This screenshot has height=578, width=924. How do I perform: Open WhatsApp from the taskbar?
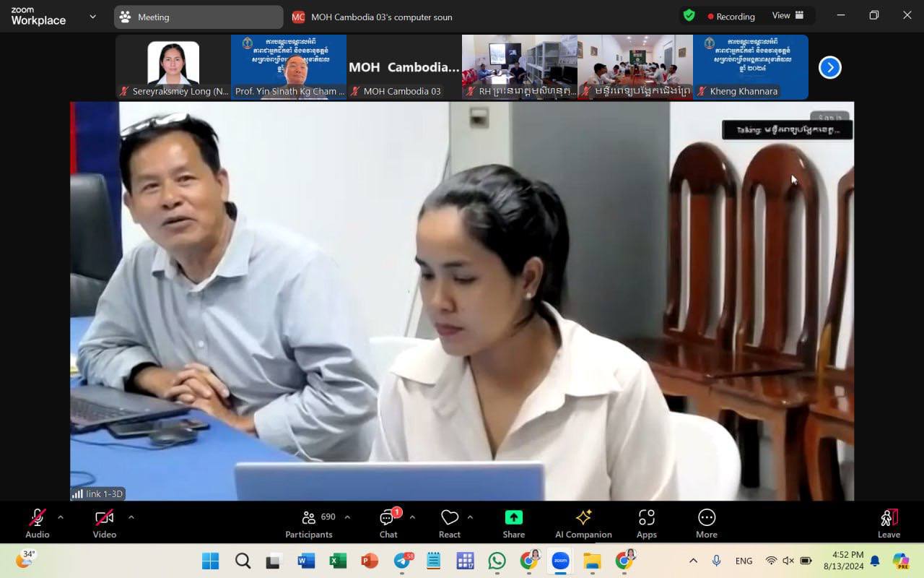pyautogui.click(x=497, y=561)
